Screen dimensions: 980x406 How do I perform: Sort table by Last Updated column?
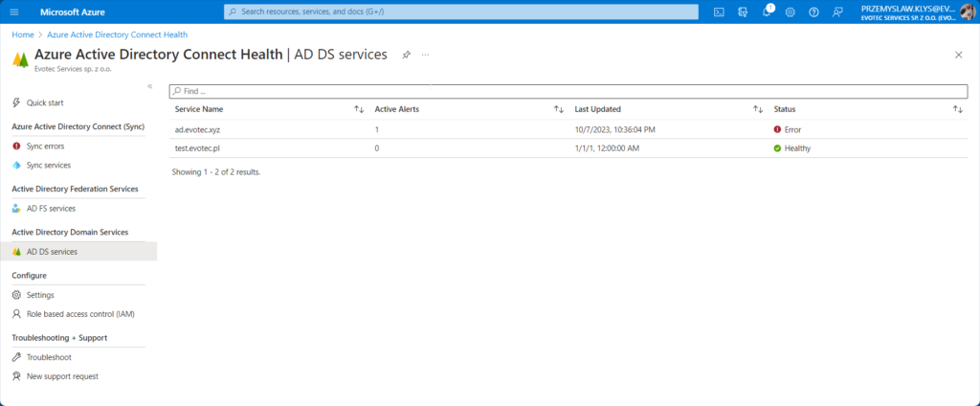point(757,109)
